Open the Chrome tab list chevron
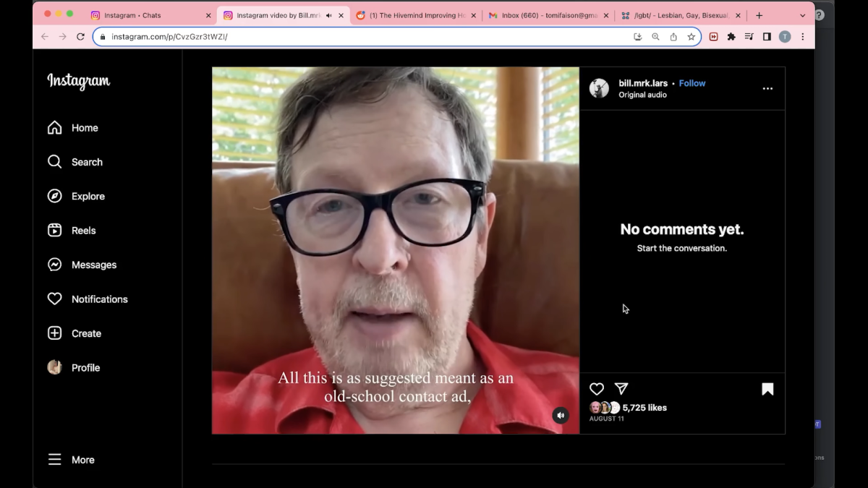Screen dimensions: 868x488 (x=802, y=15)
